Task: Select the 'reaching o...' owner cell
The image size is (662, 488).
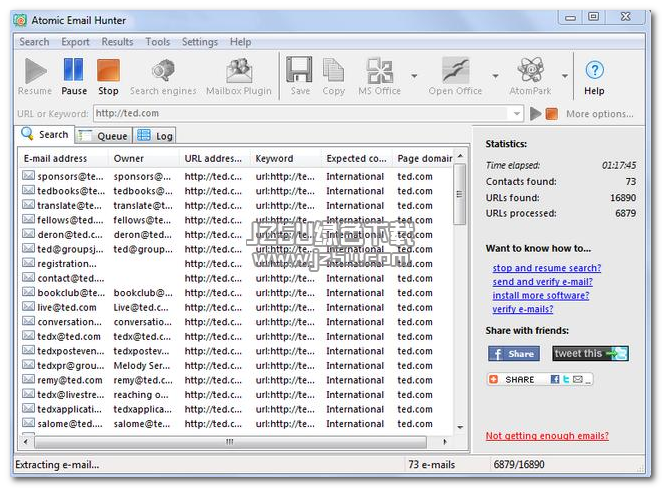Action: 141,395
